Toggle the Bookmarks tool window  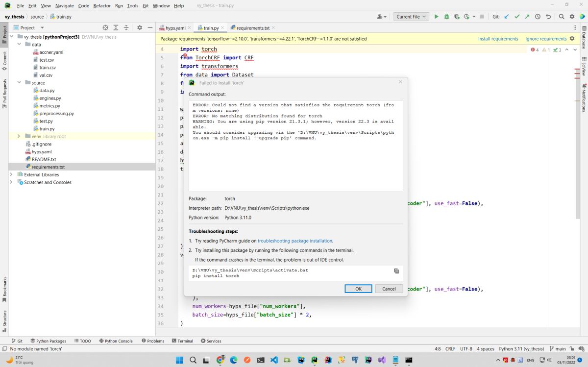(4, 289)
